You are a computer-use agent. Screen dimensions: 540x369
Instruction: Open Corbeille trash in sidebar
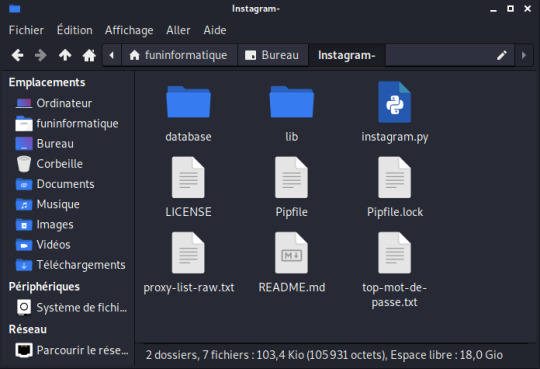(x=68, y=164)
